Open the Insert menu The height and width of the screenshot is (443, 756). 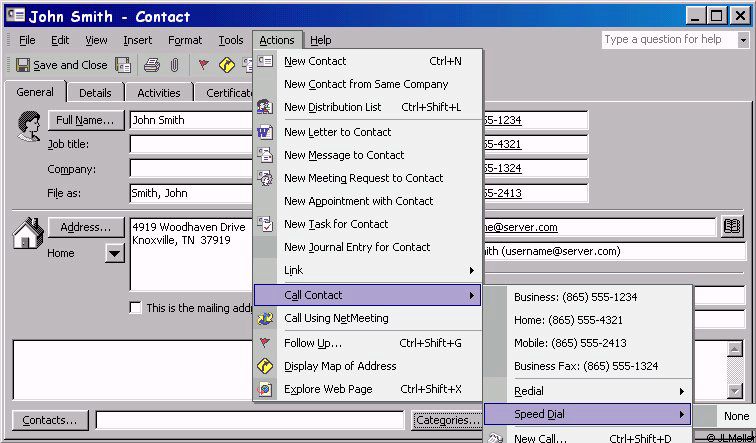137,40
